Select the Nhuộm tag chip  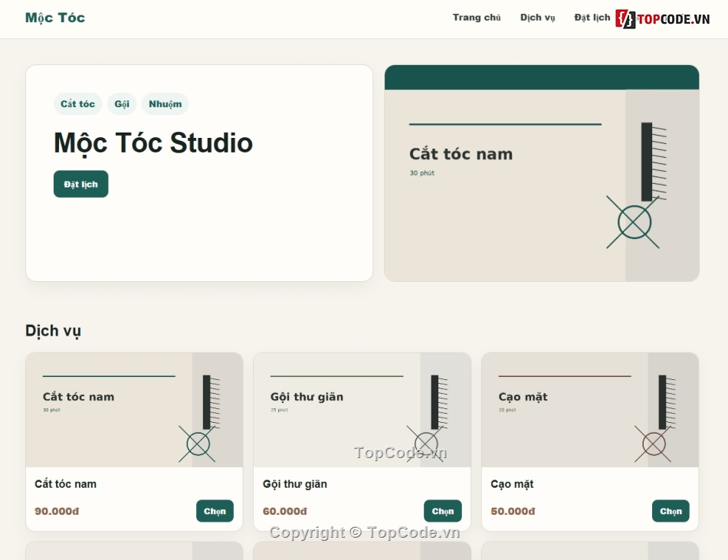(x=165, y=104)
